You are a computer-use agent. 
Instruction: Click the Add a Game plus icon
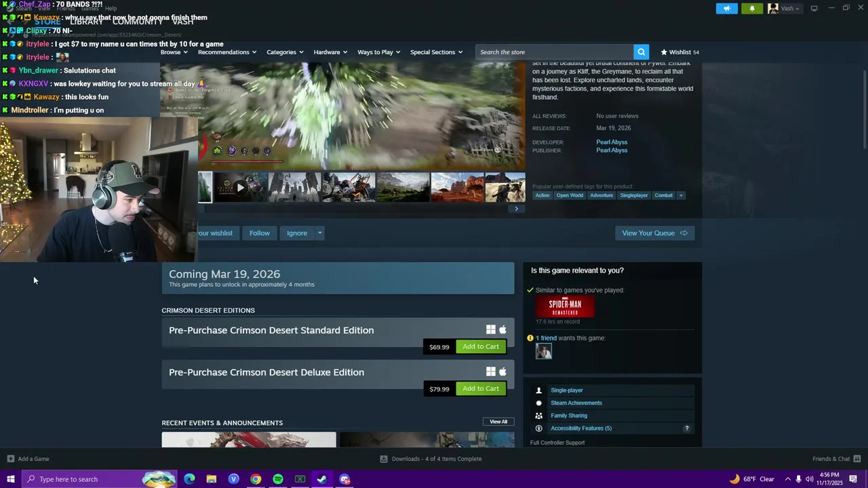coord(10,459)
